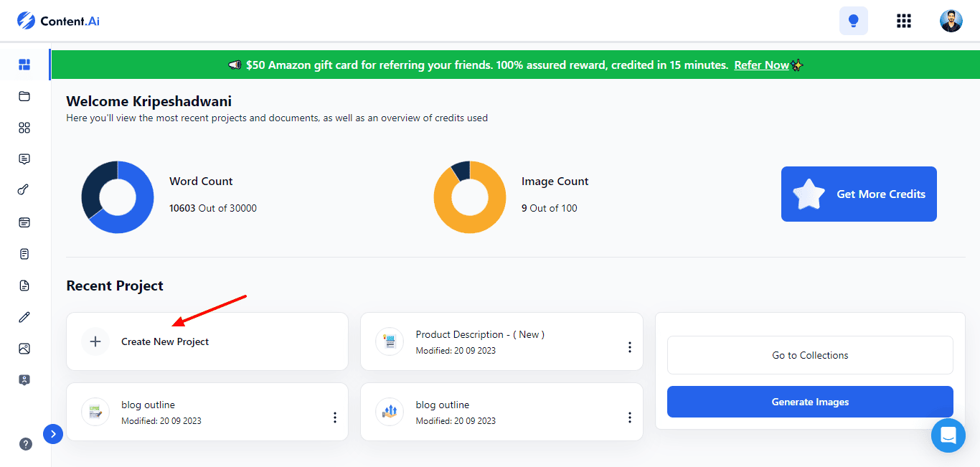Image resolution: width=980 pixels, height=467 pixels.
Task: Open the live chat support bubble
Action: pyautogui.click(x=948, y=435)
